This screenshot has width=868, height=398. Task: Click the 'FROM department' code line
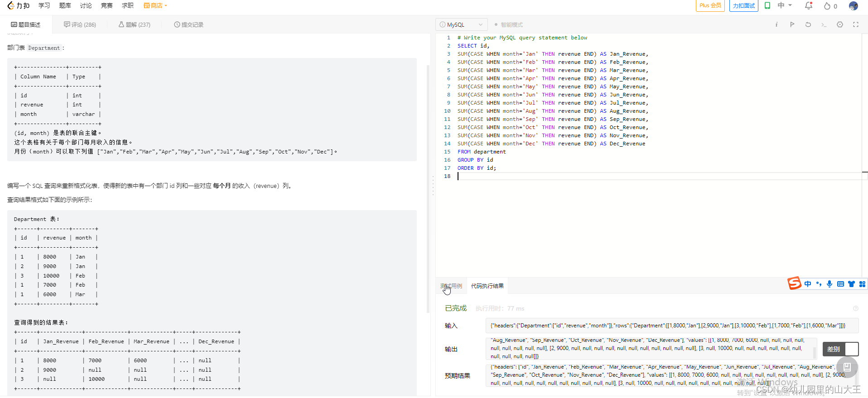tap(482, 152)
